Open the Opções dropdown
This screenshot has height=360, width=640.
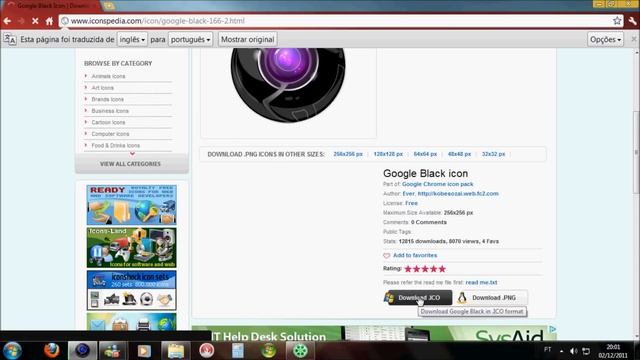(x=605, y=40)
